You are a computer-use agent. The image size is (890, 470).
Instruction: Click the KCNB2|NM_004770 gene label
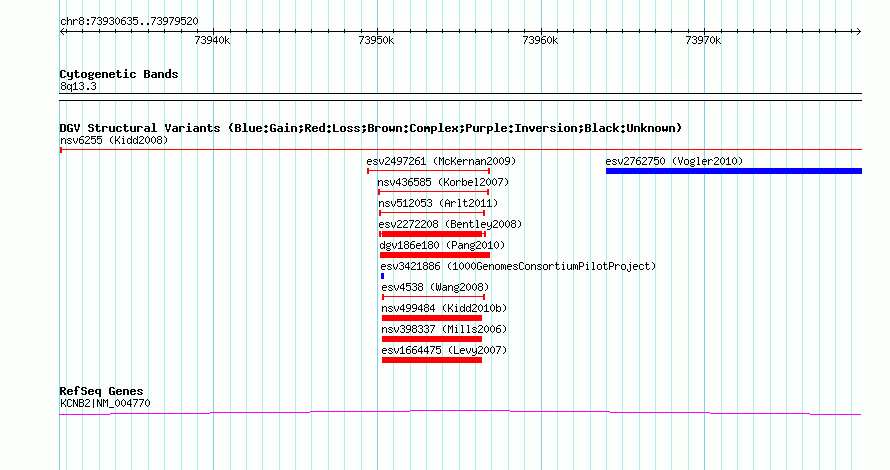[105, 404]
